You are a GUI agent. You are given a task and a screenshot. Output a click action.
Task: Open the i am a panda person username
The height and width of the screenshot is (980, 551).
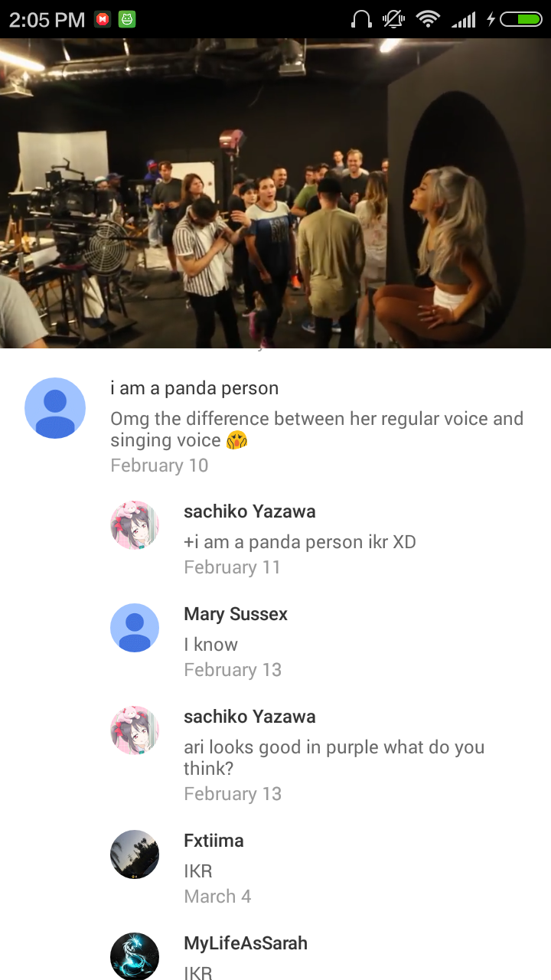pos(194,388)
